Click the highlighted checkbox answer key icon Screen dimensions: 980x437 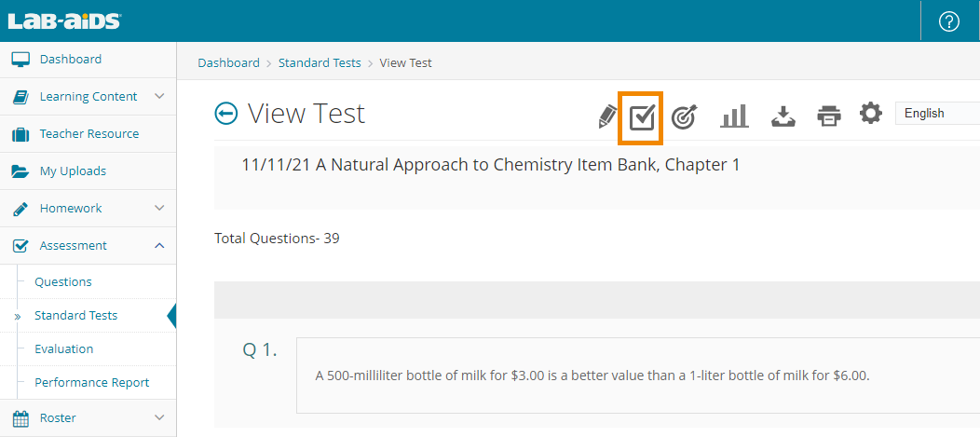642,117
